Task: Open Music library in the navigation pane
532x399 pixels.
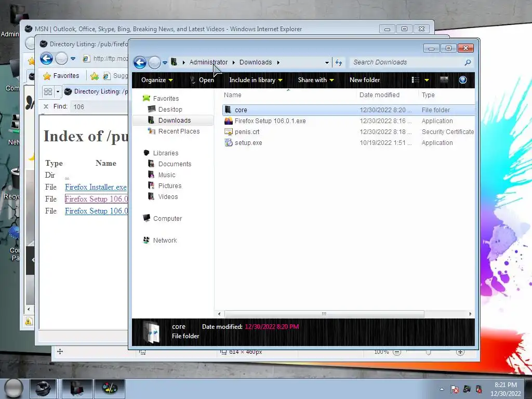Action: click(167, 175)
